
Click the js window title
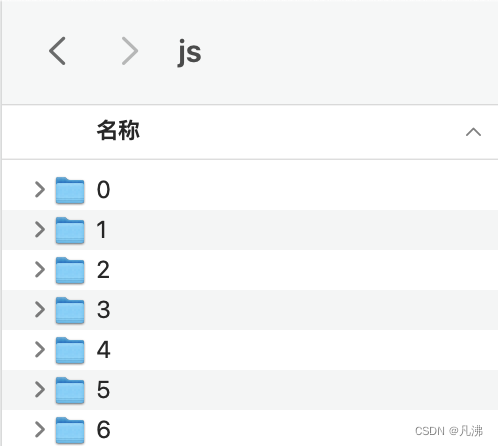tap(189, 53)
